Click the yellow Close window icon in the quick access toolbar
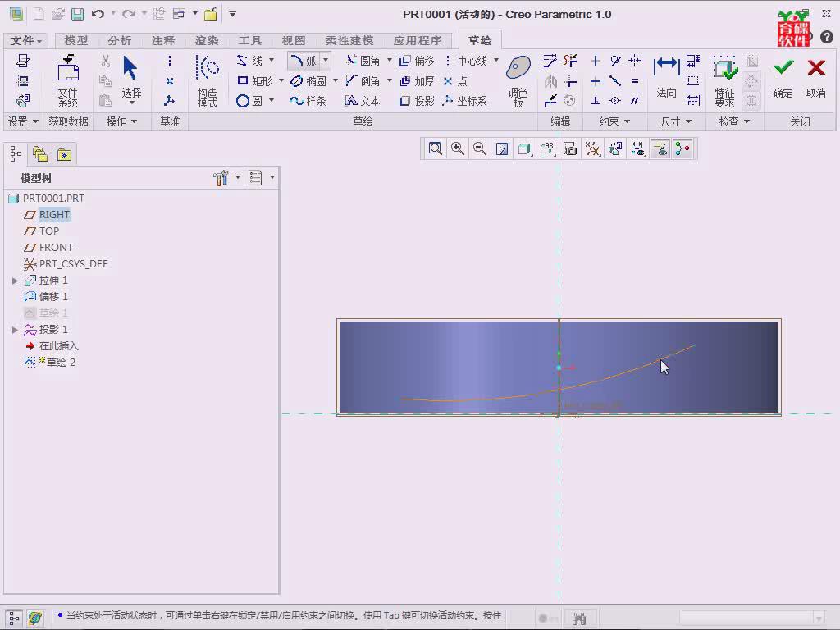The height and width of the screenshot is (630, 840). (211, 14)
